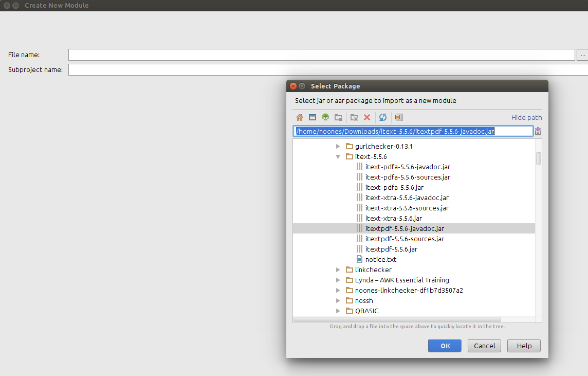Viewport: 588px width, 376px height.
Task: Refresh the file tree
Action: [x=383, y=117]
